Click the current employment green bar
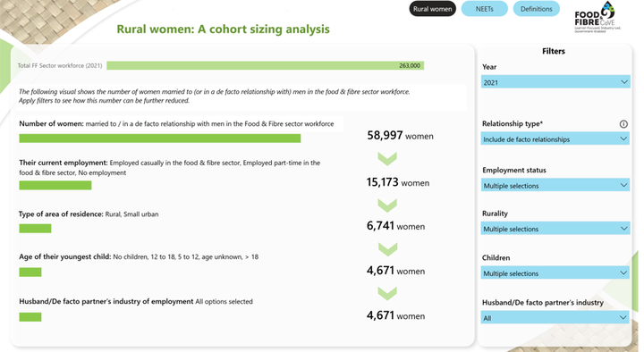Screen dimensions: 644x352 pyautogui.click(x=55, y=186)
